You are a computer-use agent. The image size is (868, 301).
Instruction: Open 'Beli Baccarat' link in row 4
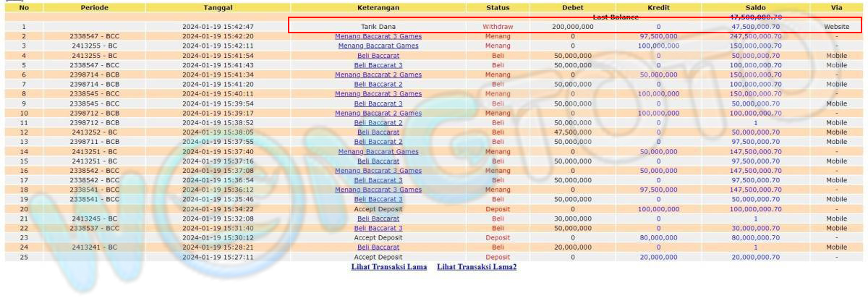378,56
